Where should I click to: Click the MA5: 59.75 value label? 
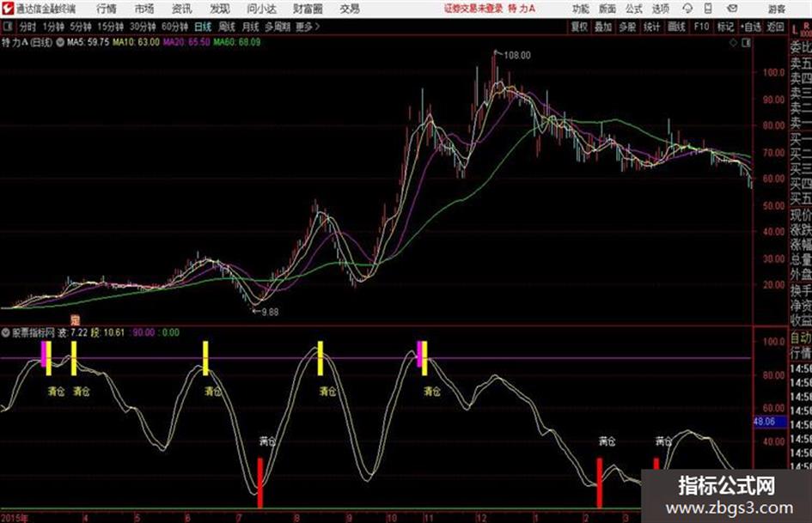[x=88, y=42]
